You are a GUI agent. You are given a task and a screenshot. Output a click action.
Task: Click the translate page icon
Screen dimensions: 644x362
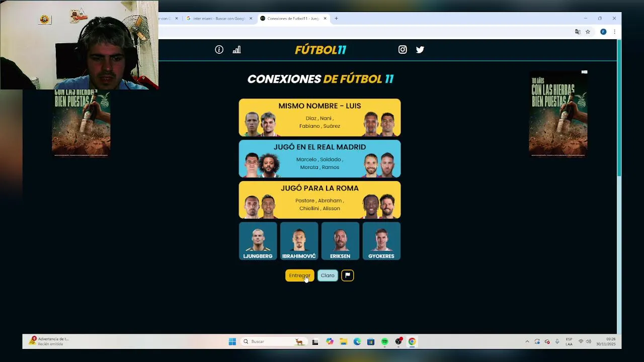tap(578, 32)
